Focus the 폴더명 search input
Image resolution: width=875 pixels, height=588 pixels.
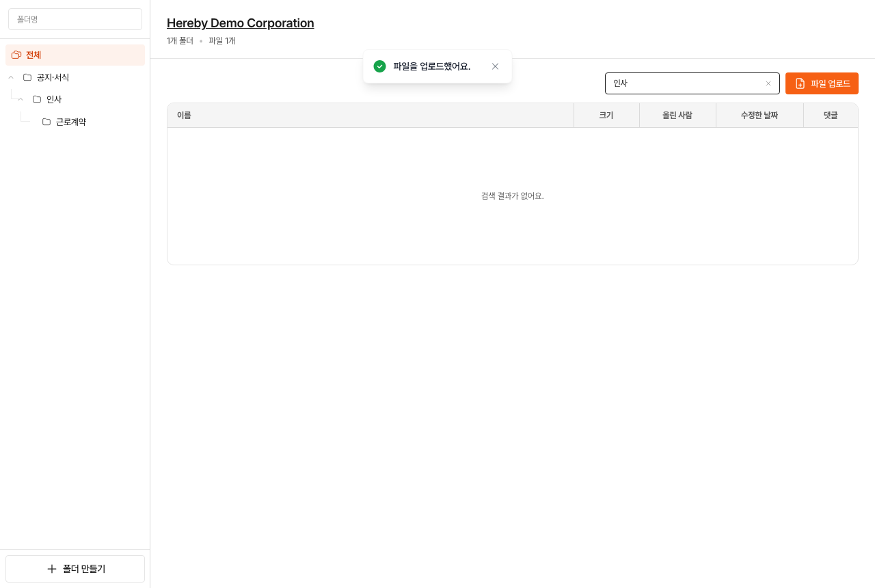tap(75, 19)
